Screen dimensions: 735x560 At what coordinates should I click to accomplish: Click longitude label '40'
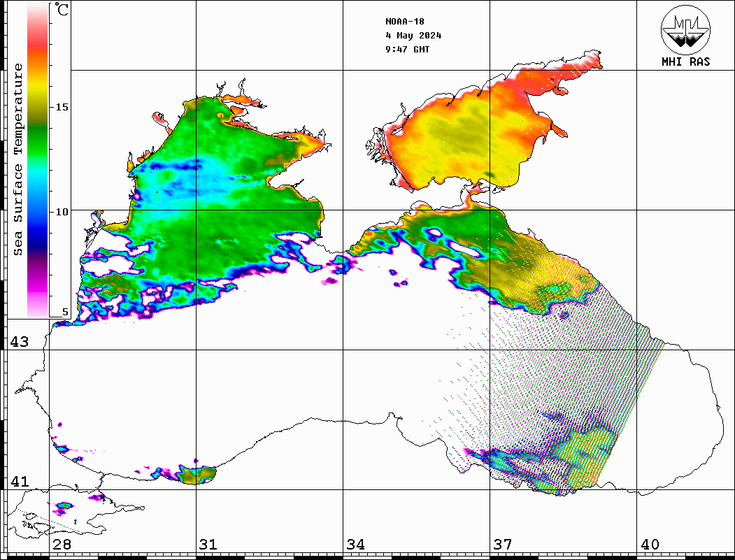650,545
